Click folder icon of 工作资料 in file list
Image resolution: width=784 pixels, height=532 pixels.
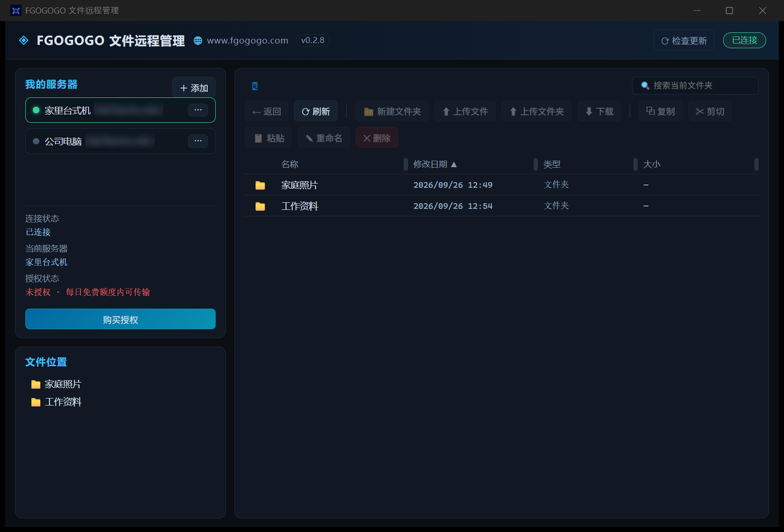point(260,206)
